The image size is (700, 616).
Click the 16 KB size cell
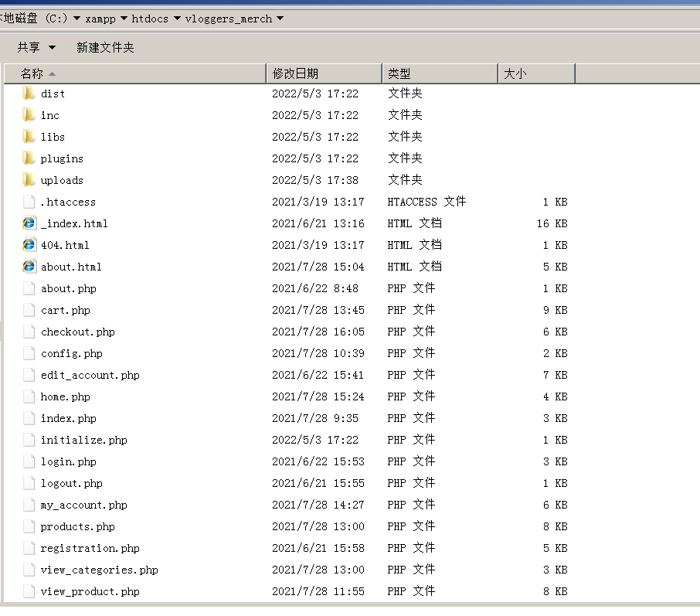coord(552,223)
